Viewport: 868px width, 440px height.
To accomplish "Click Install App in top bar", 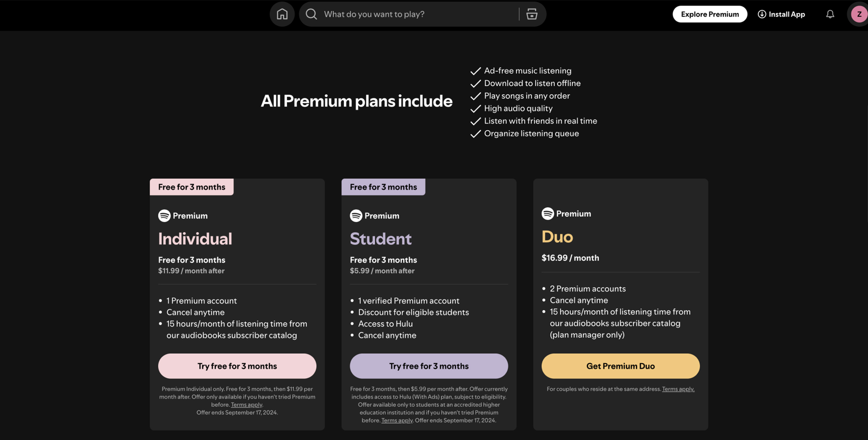I will (781, 14).
